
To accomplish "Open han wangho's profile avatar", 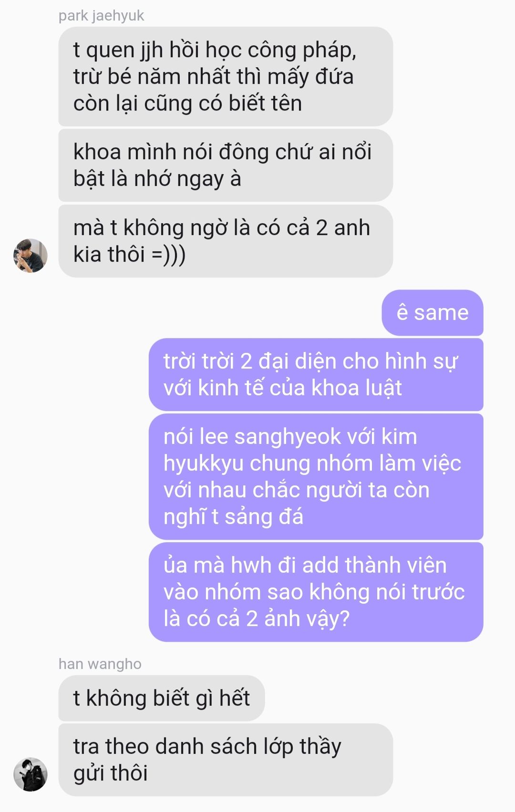I will 31,774.
